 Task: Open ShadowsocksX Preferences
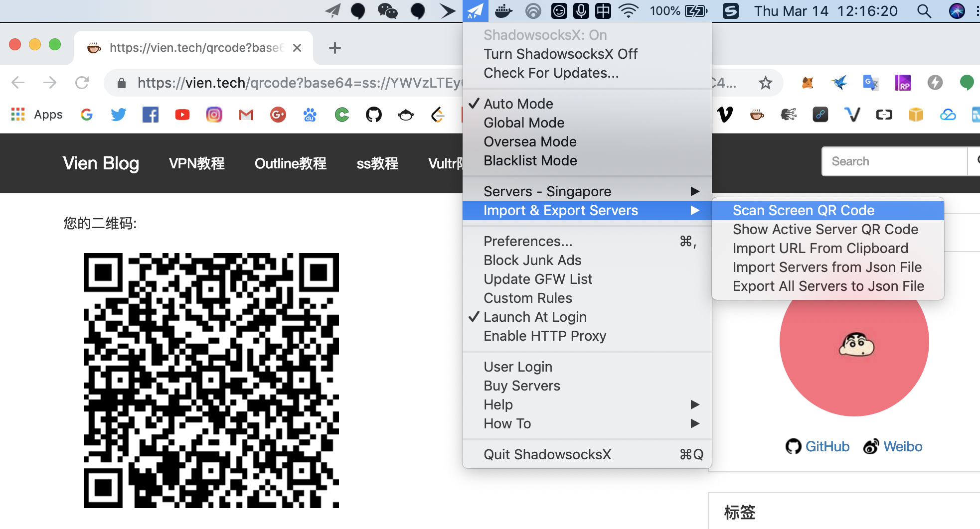tap(587, 241)
